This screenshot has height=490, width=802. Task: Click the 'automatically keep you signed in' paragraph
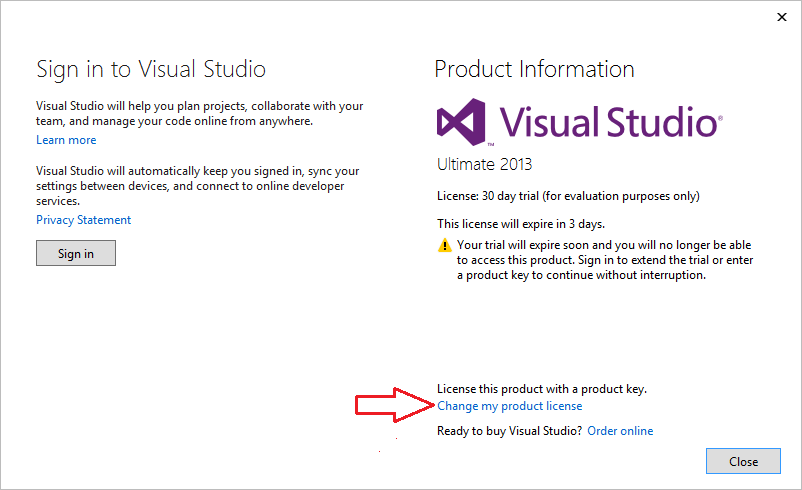pos(197,186)
